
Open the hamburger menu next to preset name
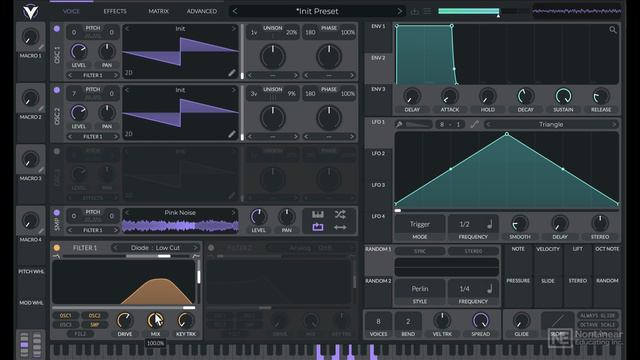pos(427,11)
